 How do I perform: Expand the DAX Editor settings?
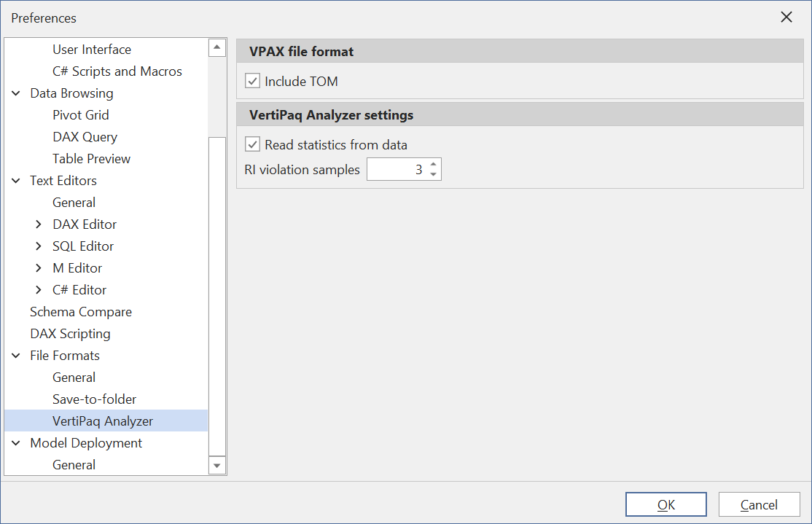click(39, 224)
